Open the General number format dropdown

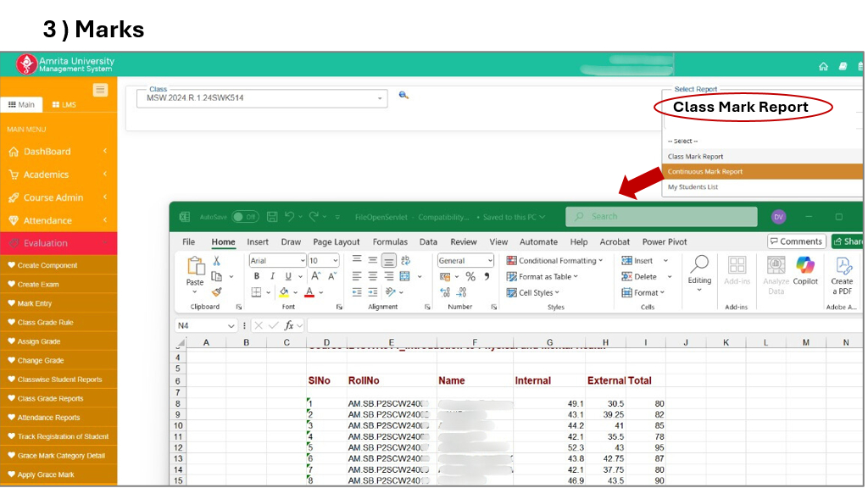465,261
